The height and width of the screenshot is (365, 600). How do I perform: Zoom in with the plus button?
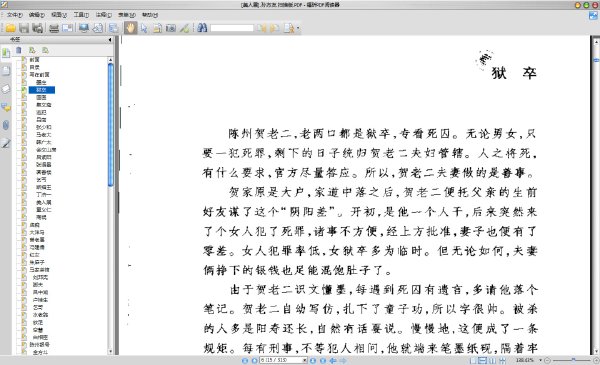(x=596, y=360)
